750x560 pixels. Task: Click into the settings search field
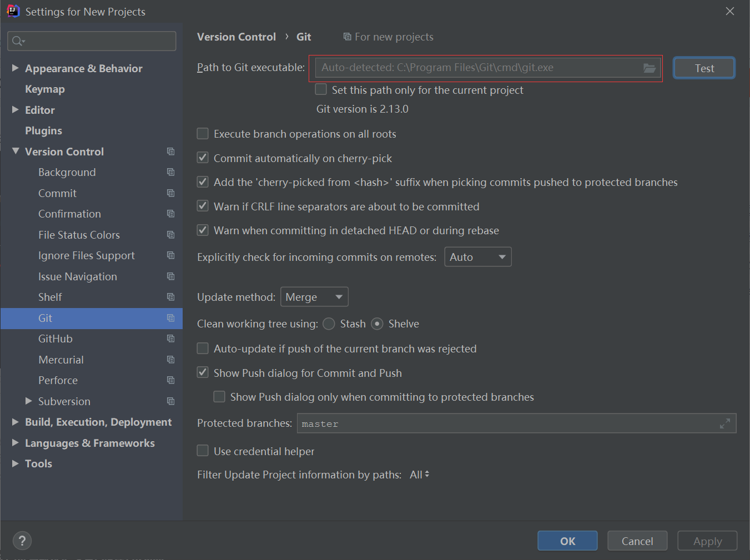coord(92,41)
